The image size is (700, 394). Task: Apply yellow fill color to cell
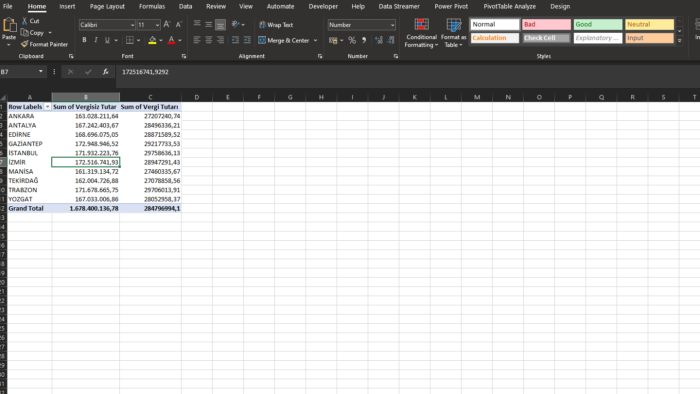point(152,40)
